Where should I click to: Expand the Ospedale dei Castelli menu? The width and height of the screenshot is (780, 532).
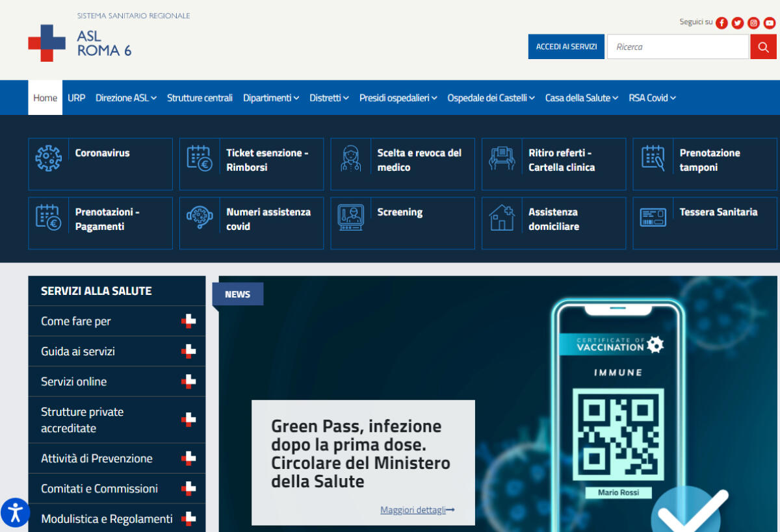[491, 98]
